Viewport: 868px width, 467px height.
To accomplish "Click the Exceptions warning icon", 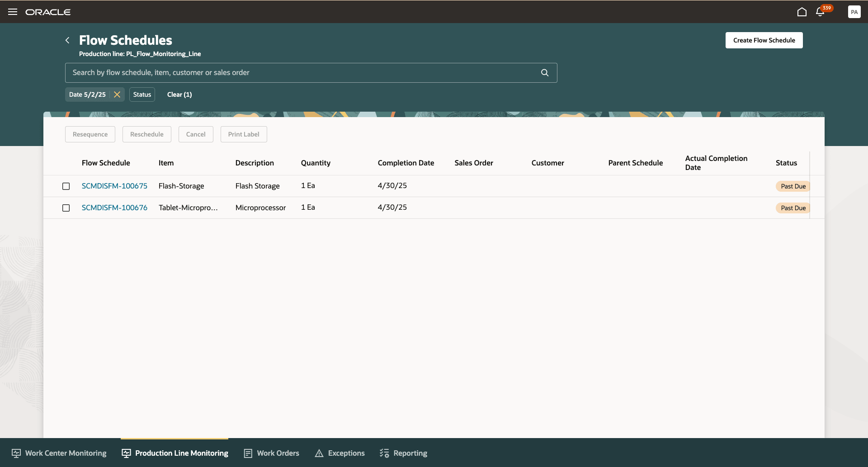I will pyautogui.click(x=319, y=453).
